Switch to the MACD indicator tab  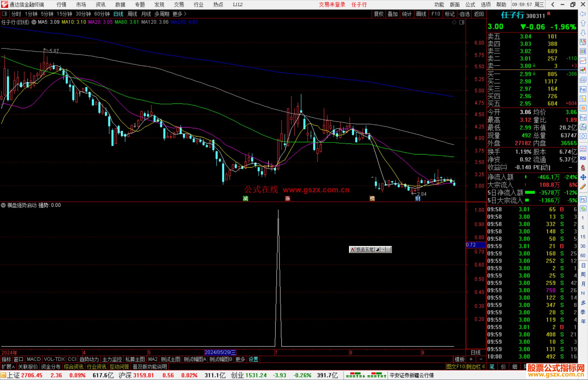pos(34,359)
